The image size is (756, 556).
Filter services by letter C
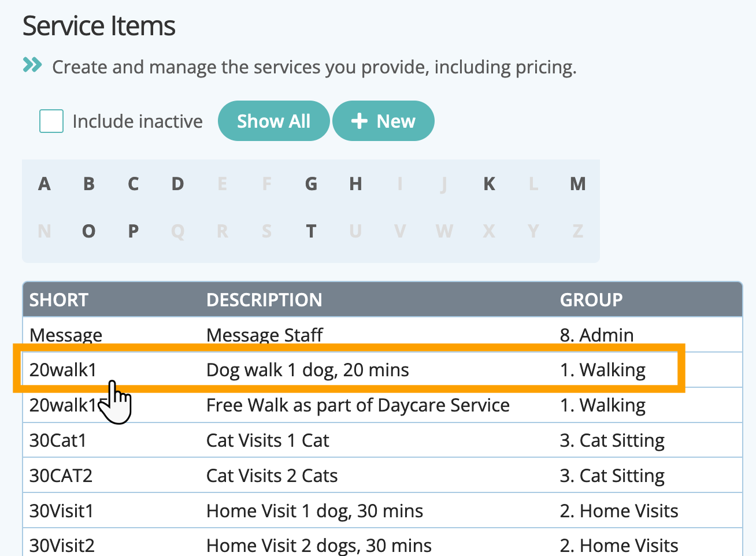coord(134,184)
